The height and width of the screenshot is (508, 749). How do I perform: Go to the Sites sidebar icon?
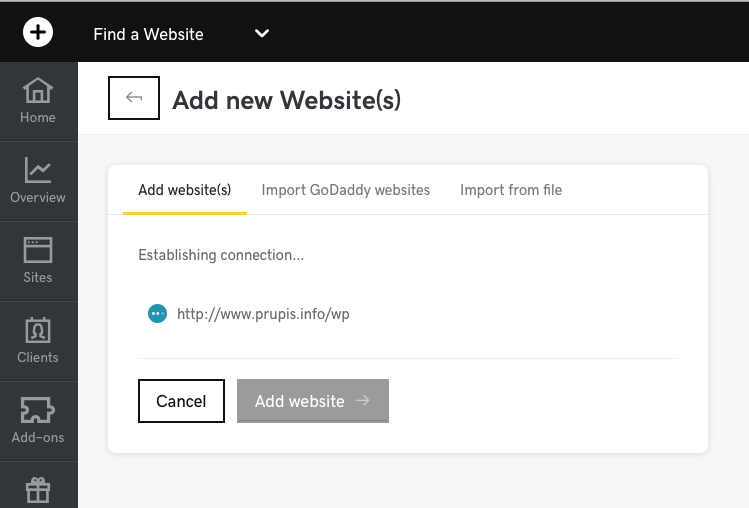pos(38,250)
